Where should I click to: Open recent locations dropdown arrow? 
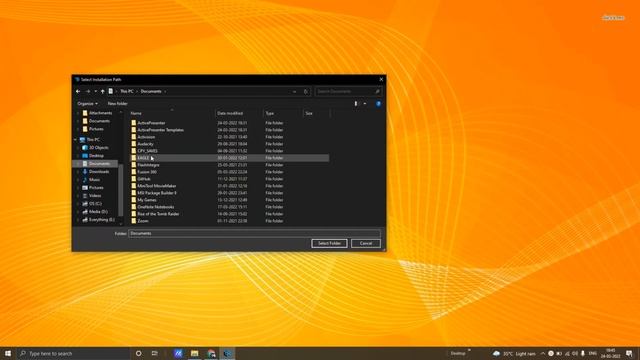pyautogui.click(x=96, y=91)
